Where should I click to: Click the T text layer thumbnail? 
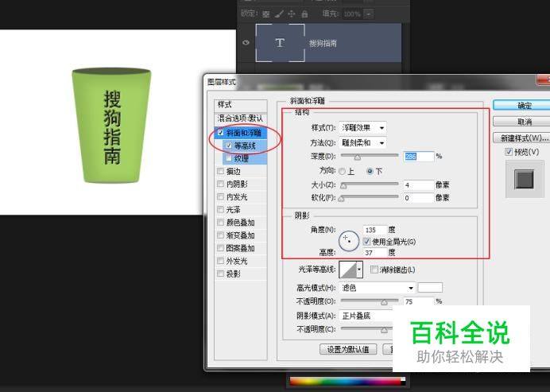pos(280,43)
